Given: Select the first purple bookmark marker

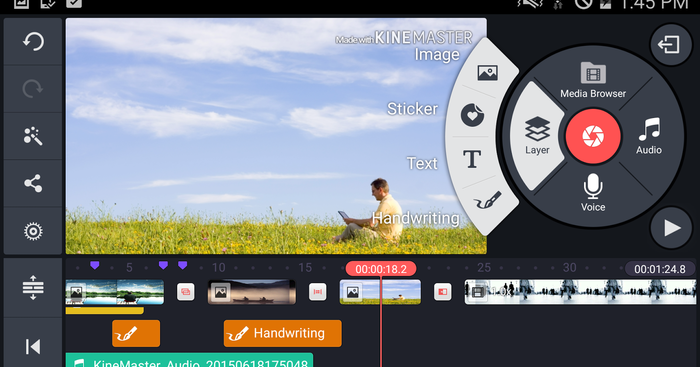Looking at the screenshot, I should (95, 266).
